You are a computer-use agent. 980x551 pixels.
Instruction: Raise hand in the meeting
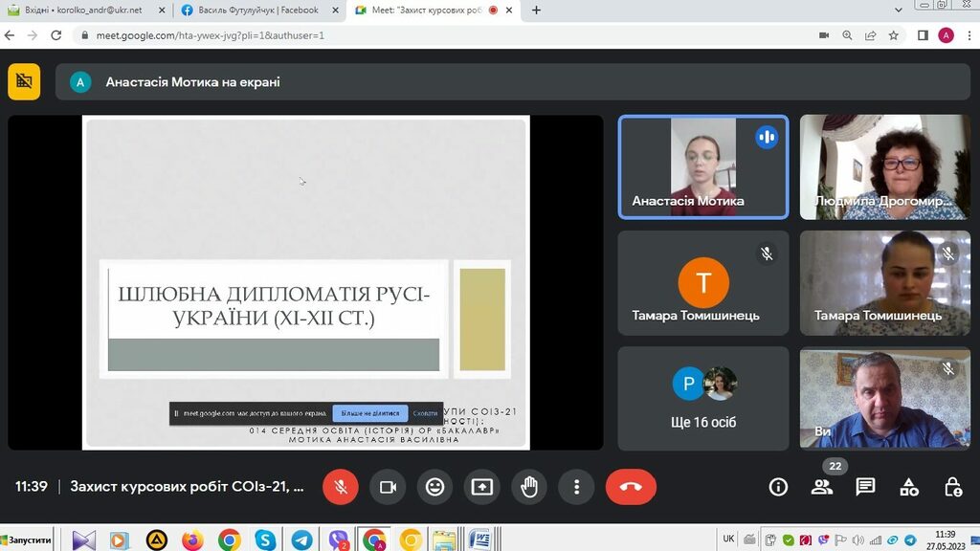(x=529, y=487)
